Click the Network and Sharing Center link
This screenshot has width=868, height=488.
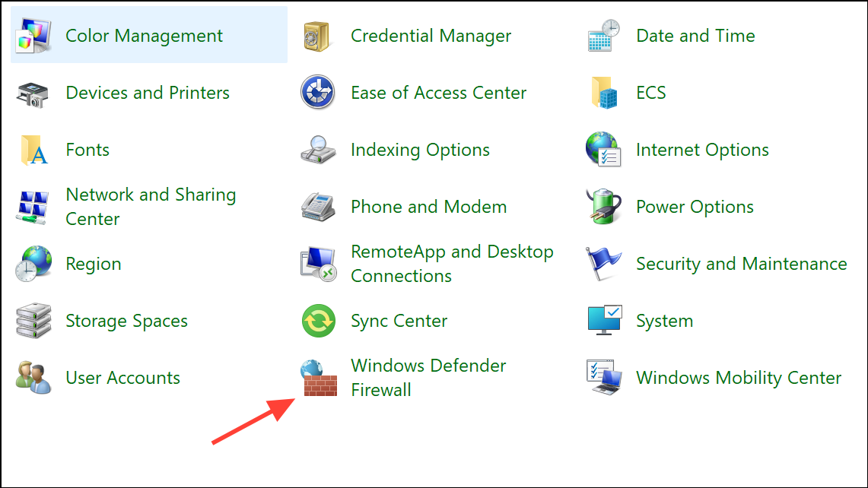[151, 207]
